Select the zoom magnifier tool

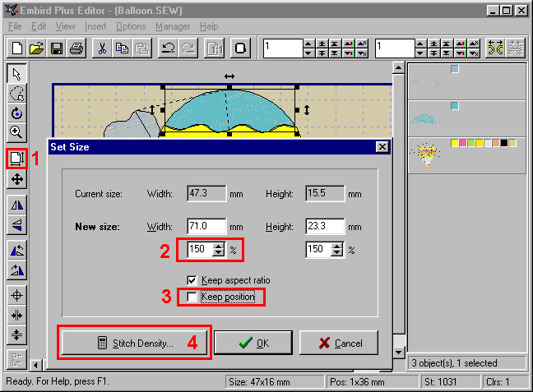(16, 132)
